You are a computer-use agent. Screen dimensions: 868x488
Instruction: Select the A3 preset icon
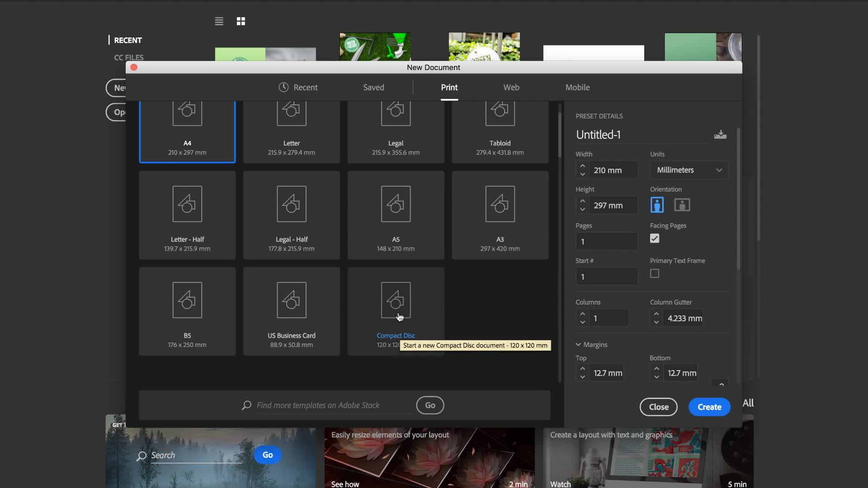(500, 204)
